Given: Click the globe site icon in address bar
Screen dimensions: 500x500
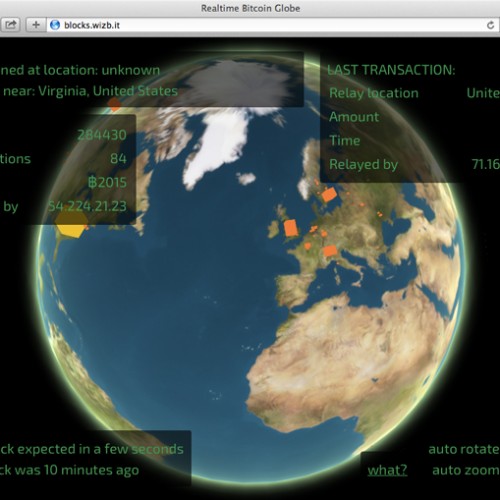Looking at the screenshot, I should click(55, 25).
